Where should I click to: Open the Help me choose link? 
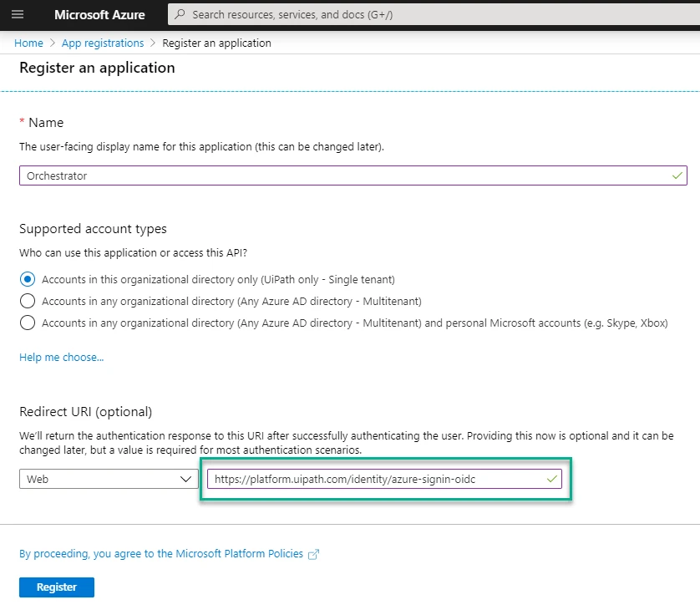coord(61,358)
